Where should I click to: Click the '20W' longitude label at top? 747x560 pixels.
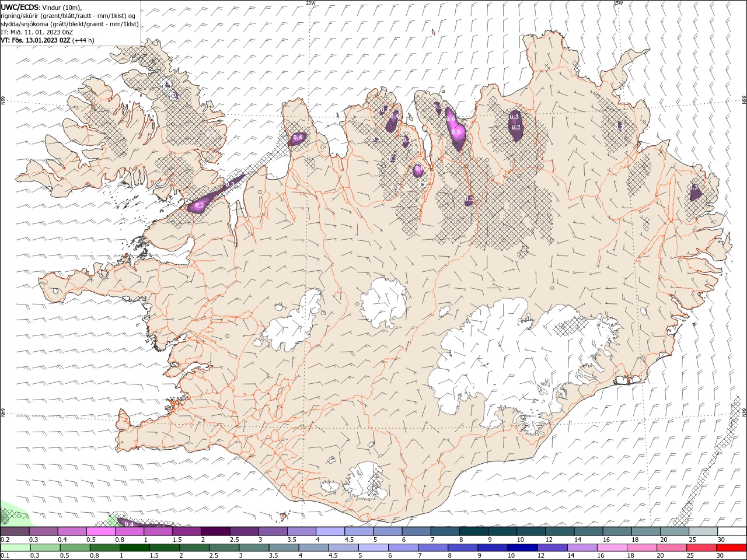tap(310, 3)
